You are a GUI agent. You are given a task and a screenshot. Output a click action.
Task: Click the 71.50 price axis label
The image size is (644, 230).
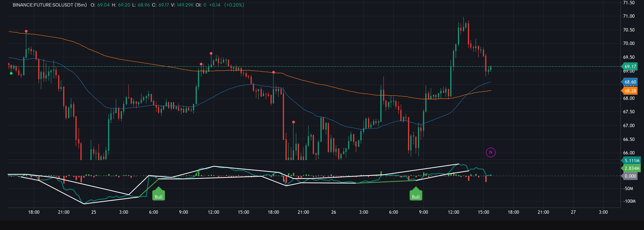[629, 3]
